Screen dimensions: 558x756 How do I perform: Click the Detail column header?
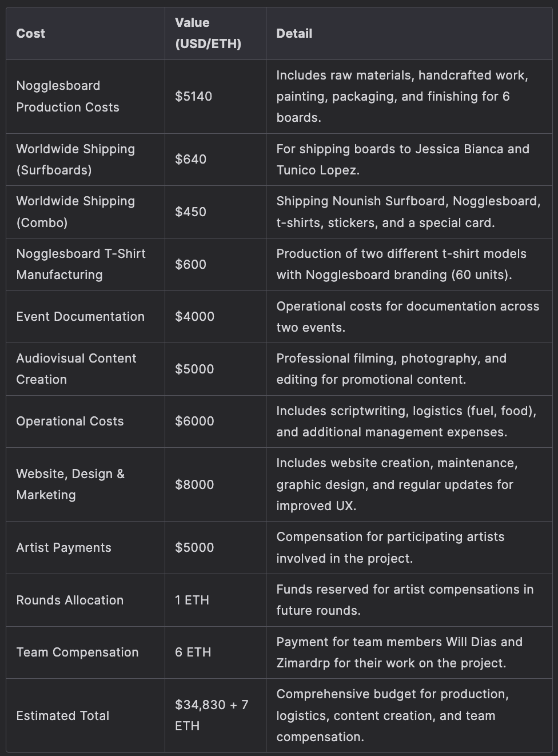(294, 34)
